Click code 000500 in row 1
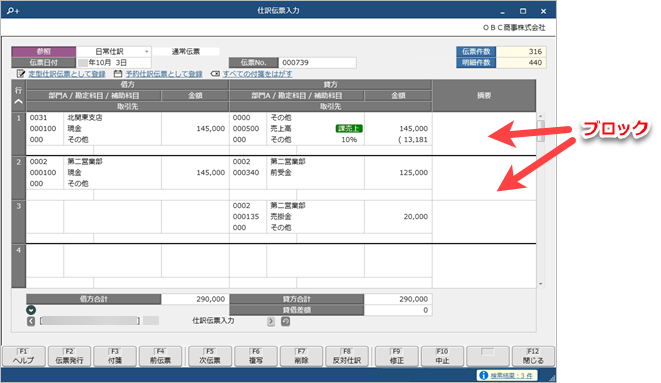 (x=246, y=129)
